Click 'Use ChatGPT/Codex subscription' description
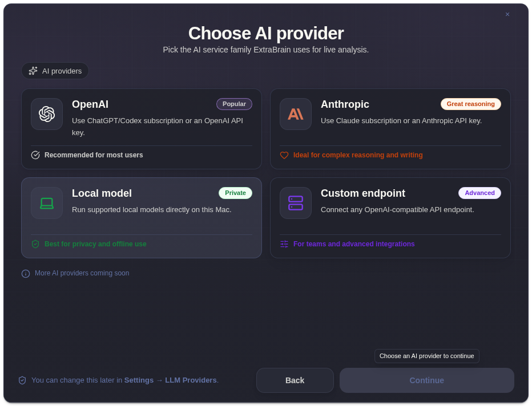 tap(158, 127)
